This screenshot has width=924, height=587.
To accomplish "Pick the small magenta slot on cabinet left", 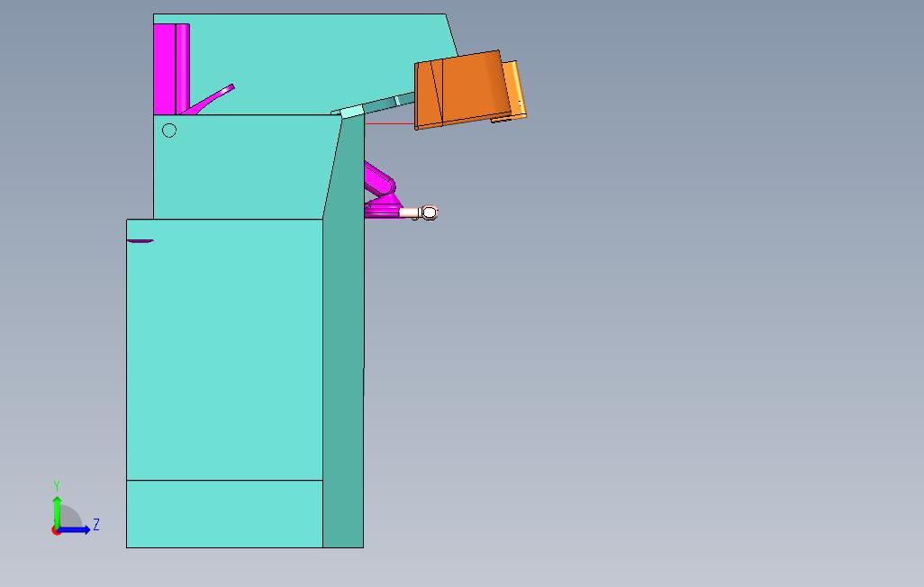I will (x=140, y=240).
